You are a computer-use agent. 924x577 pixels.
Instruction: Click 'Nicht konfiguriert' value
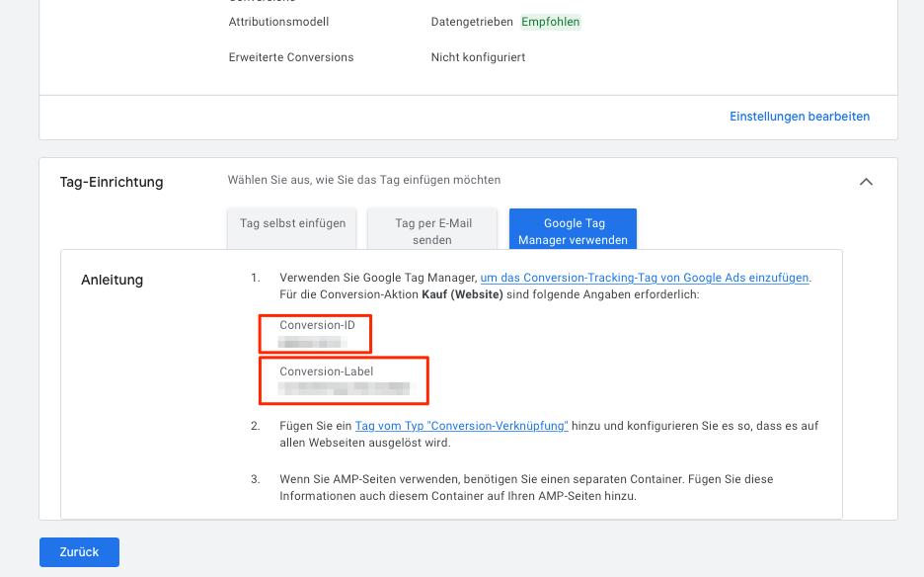[x=478, y=57]
